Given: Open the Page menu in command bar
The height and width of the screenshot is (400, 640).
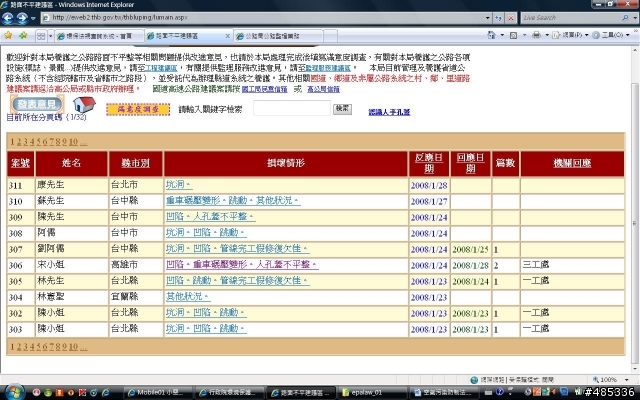Looking at the screenshot, I should tap(570, 35).
